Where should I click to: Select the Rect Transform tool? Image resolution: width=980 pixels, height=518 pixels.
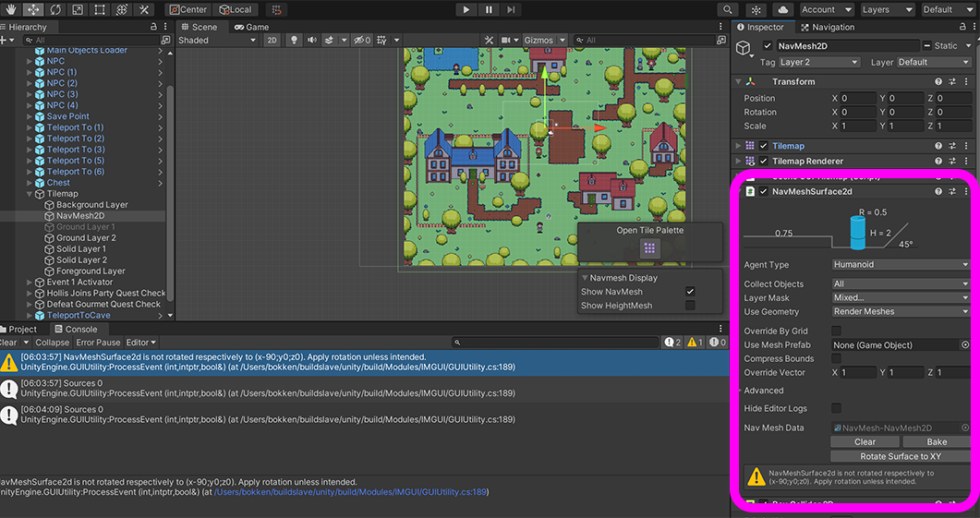coord(99,9)
